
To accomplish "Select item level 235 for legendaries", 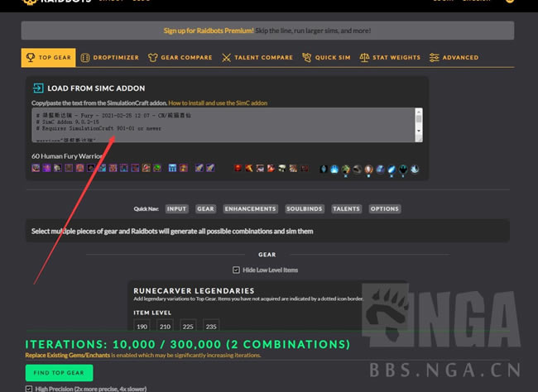I will point(210,326).
